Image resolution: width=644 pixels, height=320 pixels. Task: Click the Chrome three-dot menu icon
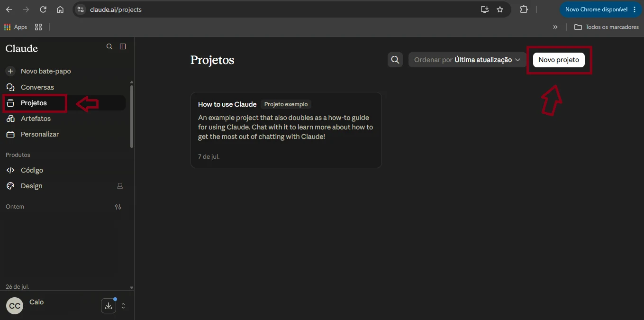635,9
